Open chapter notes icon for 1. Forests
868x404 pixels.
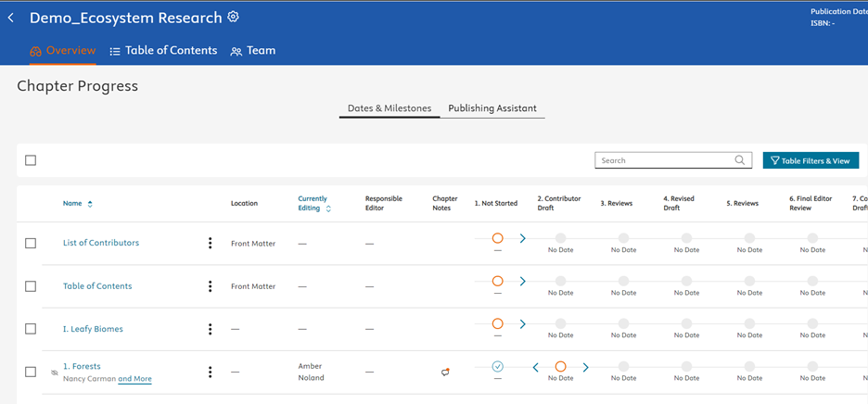(445, 372)
